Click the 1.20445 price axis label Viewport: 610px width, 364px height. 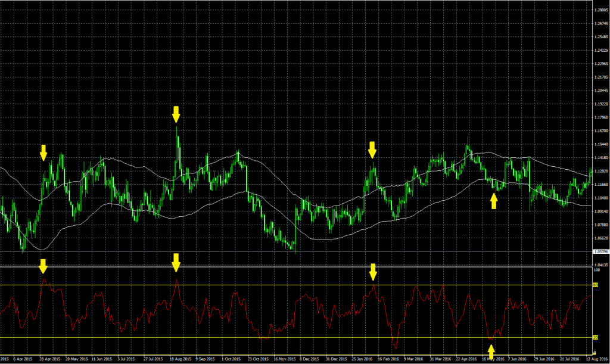[x=602, y=91]
